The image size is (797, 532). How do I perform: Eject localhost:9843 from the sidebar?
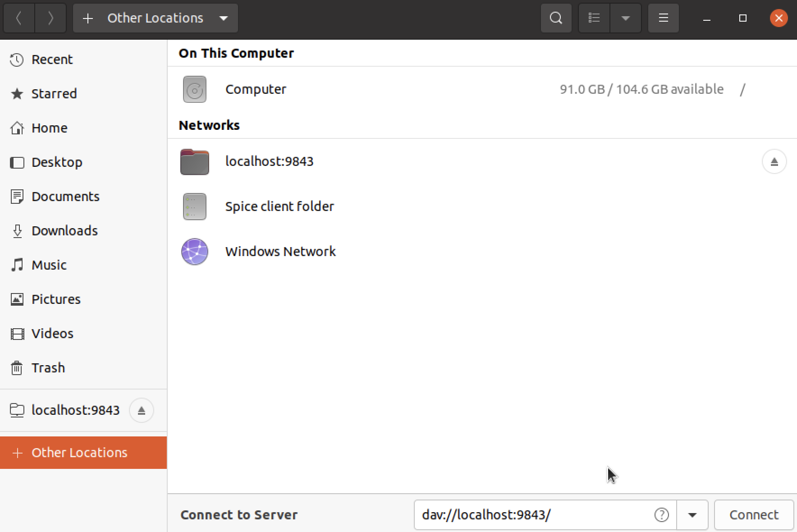click(142, 410)
